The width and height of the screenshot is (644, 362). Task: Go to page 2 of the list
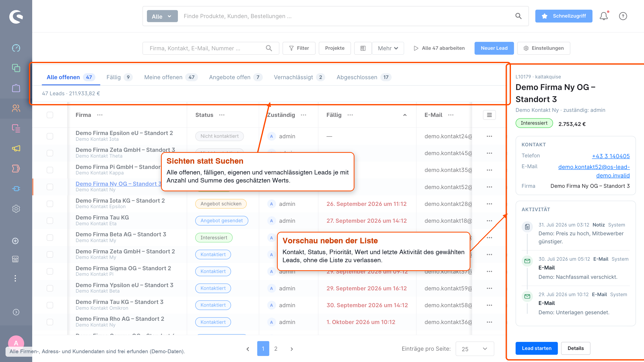click(276, 349)
